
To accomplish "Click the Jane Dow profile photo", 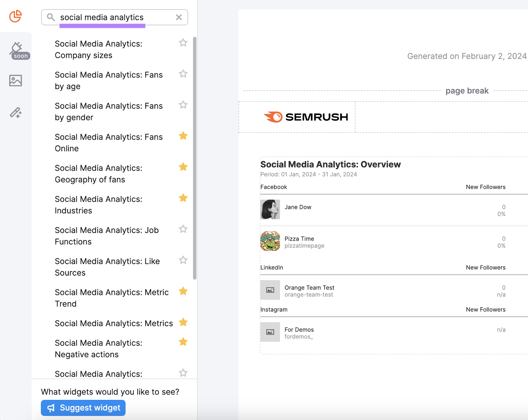I will click(270, 209).
